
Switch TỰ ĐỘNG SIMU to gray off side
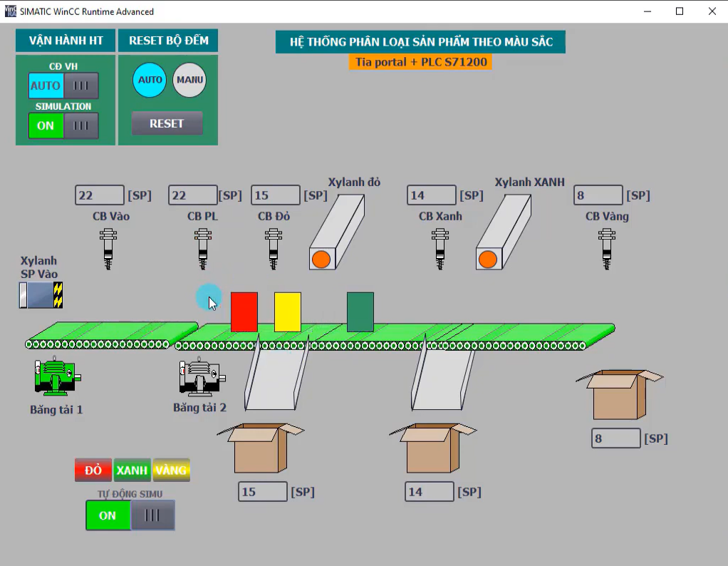(x=152, y=515)
